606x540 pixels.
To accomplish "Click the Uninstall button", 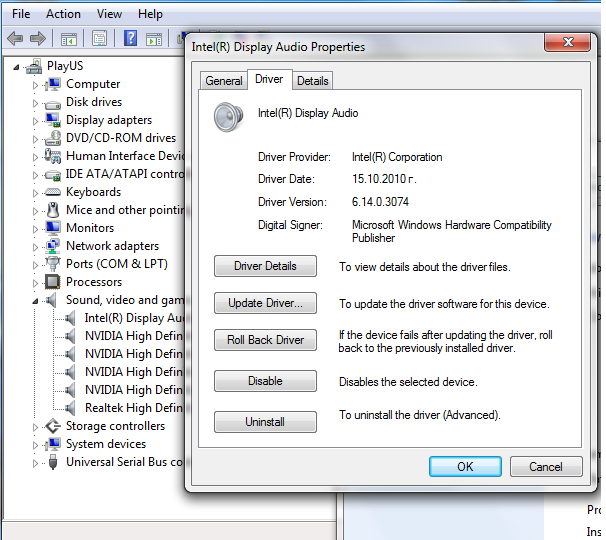I will point(265,422).
